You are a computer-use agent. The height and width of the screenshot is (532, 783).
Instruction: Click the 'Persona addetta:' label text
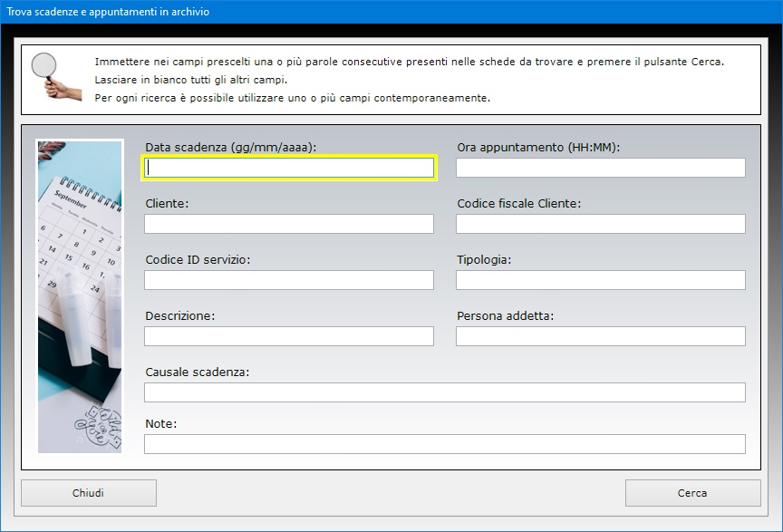coord(505,315)
